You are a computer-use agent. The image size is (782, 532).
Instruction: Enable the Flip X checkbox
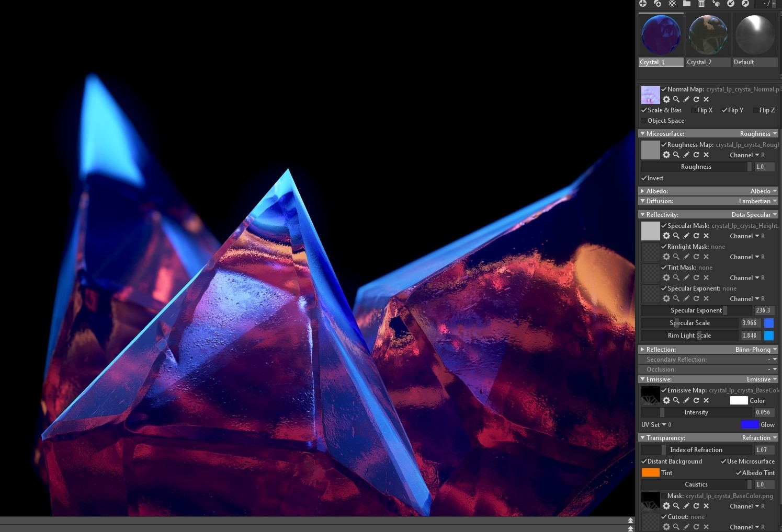point(693,110)
